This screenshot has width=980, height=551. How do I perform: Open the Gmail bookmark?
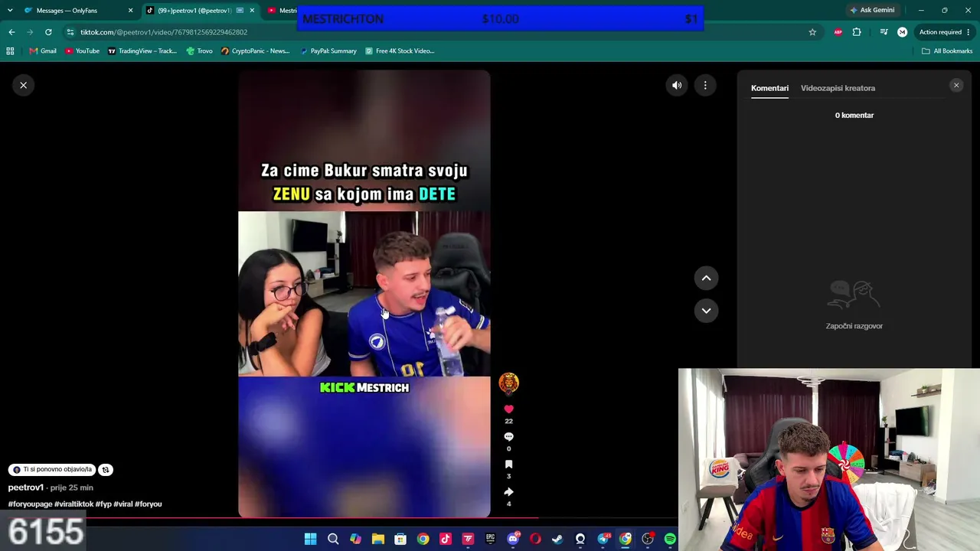tap(43, 51)
